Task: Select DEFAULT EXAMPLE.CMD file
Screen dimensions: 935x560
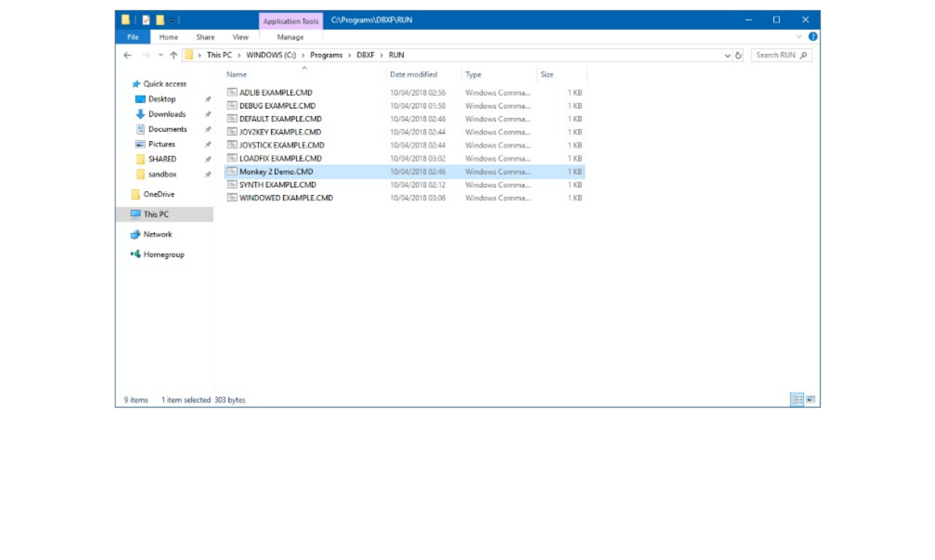Action: pos(405,119)
